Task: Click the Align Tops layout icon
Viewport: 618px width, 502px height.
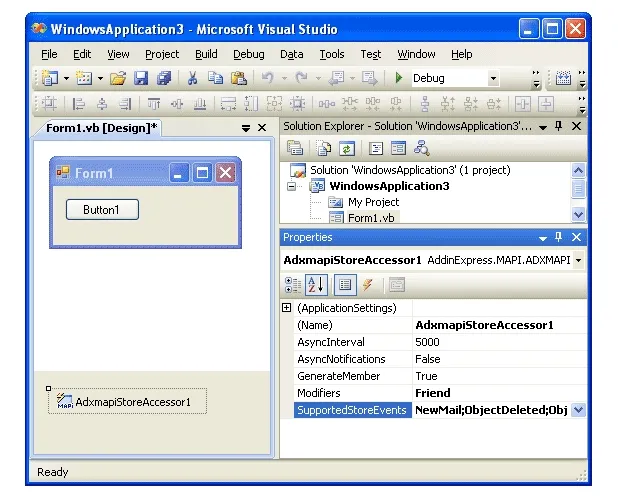Action: point(153,104)
